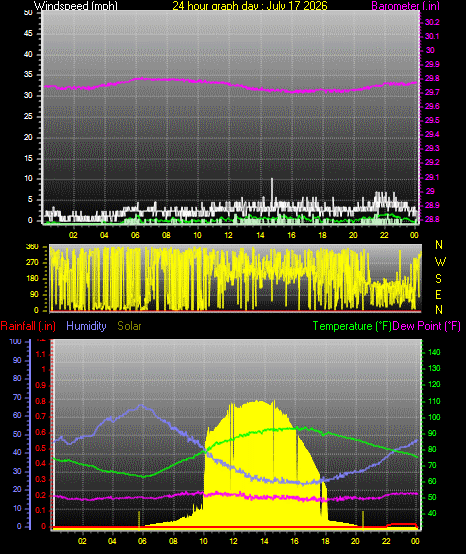Image resolution: width=466 pixels, height=554 pixels.
Task: Click the red rainfall step near hour 23
Action: click(402, 525)
